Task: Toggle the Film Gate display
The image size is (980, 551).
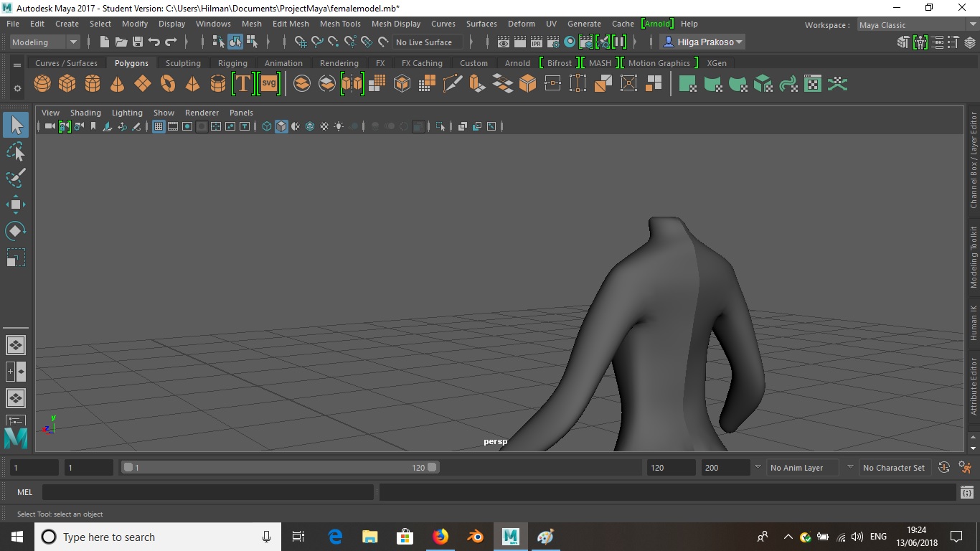Action: [x=173, y=126]
